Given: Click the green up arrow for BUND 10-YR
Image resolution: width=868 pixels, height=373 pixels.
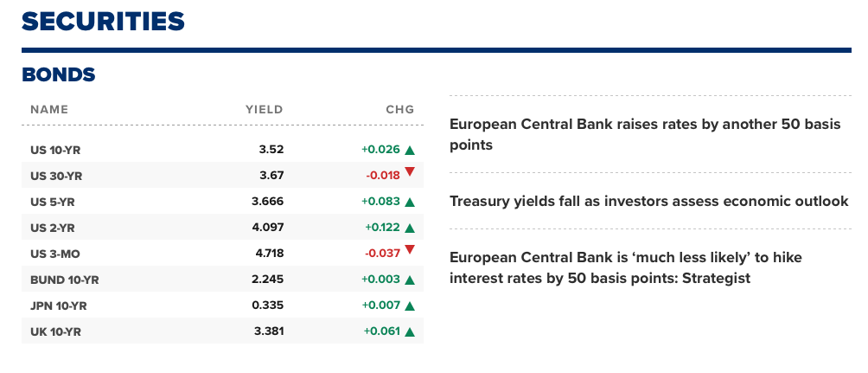Looking at the screenshot, I should coord(410,280).
